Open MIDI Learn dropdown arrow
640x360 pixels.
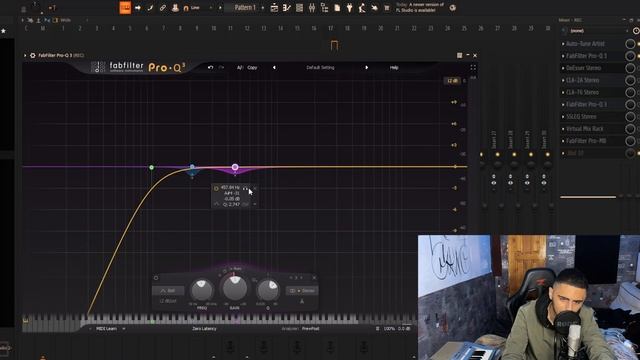tap(124, 329)
